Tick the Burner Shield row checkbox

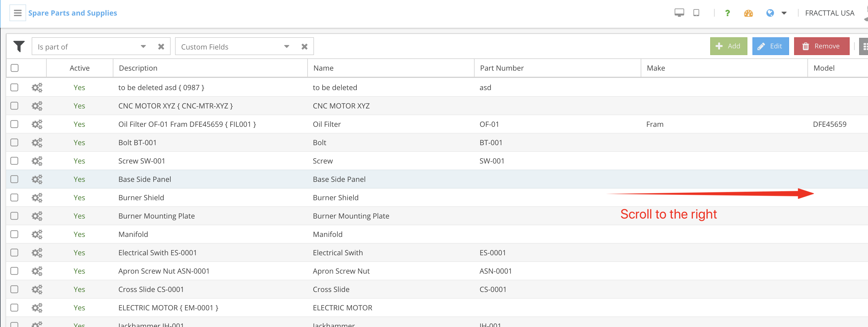14,197
